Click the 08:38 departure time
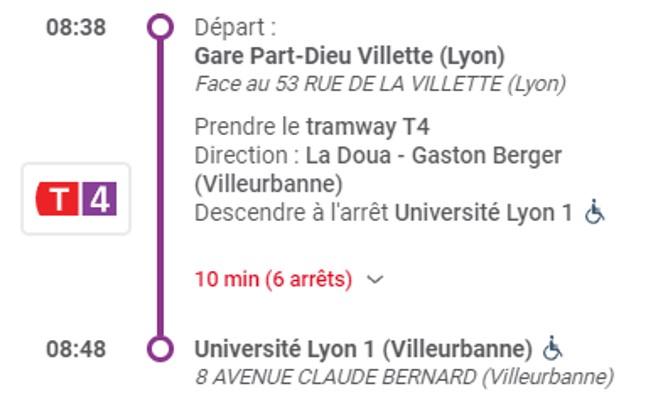This screenshot has height=413, width=651. point(76,28)
